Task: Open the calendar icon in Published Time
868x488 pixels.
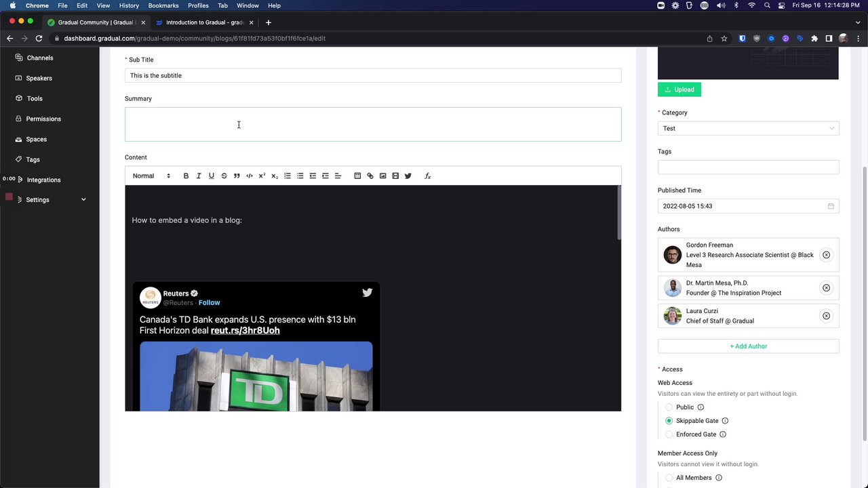Action: click(831, 206)
